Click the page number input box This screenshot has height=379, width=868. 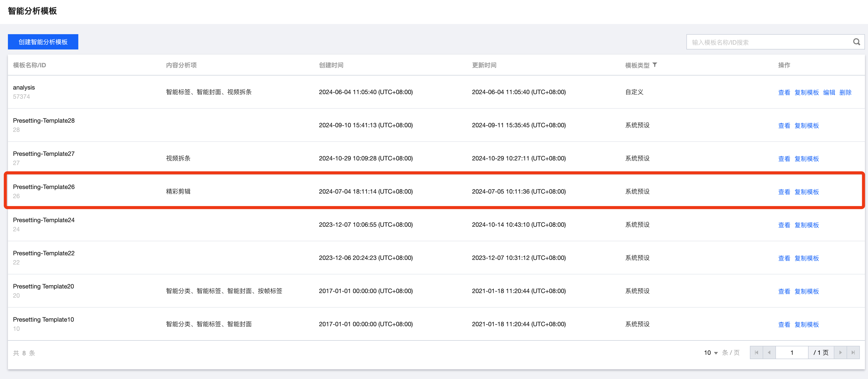[791, 352]
